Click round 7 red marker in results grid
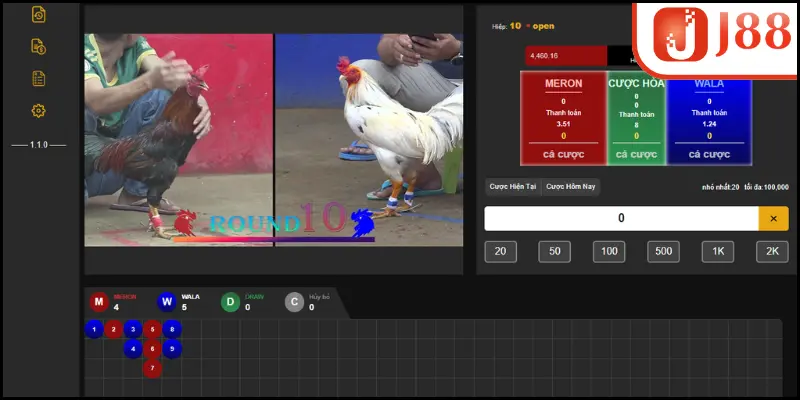 [151, 368]
